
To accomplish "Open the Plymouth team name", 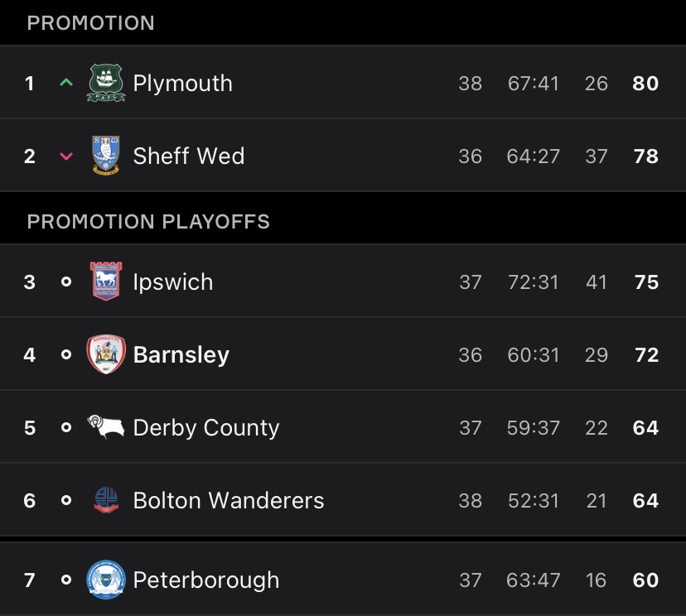I will pos(182,84).
